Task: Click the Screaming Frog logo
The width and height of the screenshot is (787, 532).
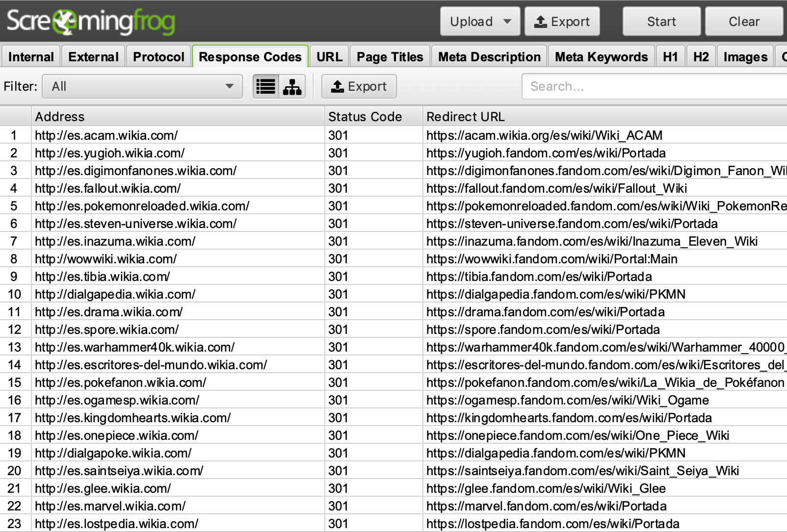Action: (x=91, y=22)
